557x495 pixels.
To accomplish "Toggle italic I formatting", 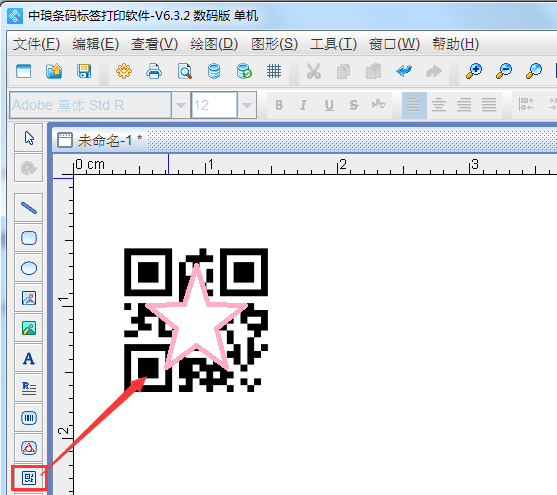I will click(304, 105).
